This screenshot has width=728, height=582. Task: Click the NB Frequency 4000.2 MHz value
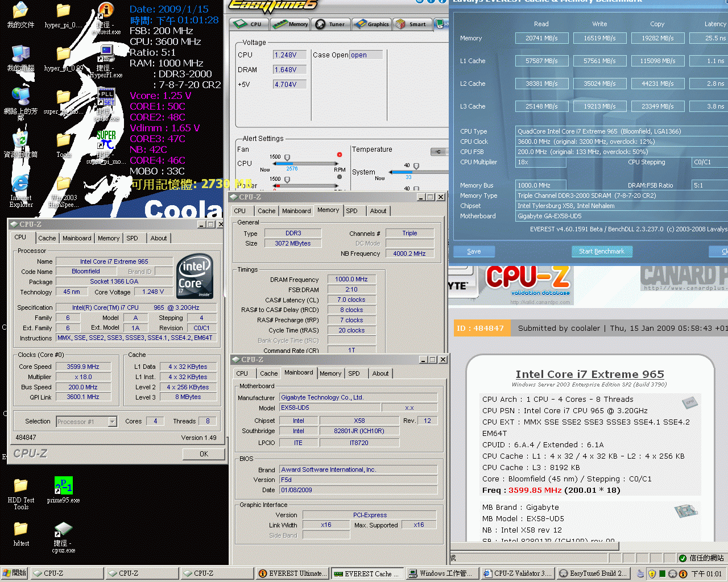(x=409, y=253)
